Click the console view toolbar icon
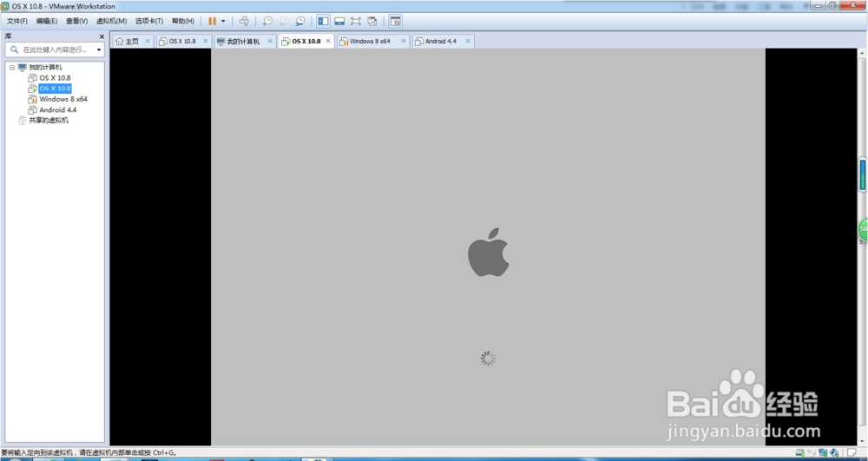 tap(395, 21)
